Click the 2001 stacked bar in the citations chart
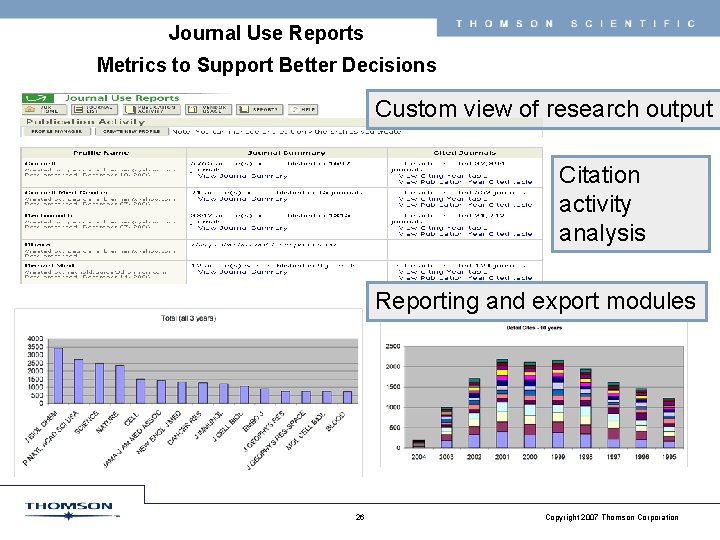Image resolution: width=720 pixels, height=540 pixels. (x=502, y=403)
